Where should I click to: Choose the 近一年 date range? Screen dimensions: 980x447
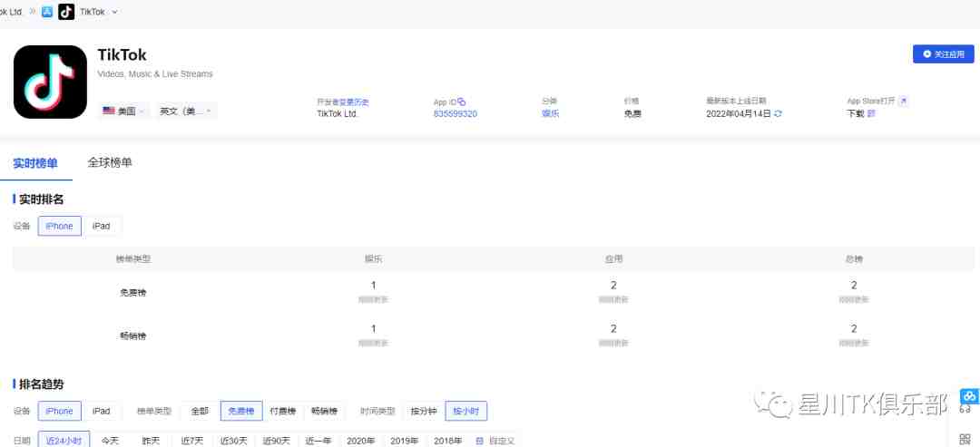pos(318,441)
